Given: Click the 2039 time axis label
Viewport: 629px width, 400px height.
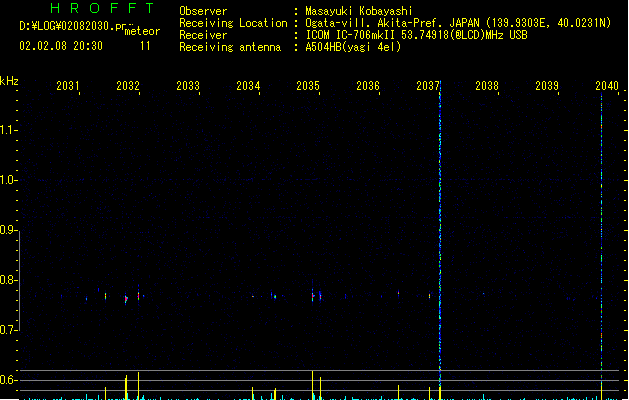Looking at the screenshot, I should point(547,86).
